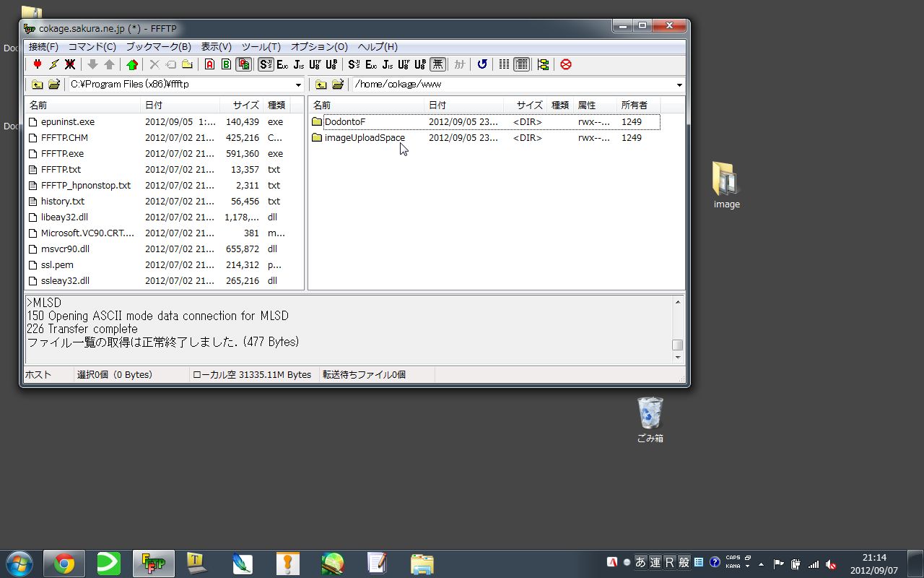Open the ブックマーク(B) menu

click(x=158, y=47)
